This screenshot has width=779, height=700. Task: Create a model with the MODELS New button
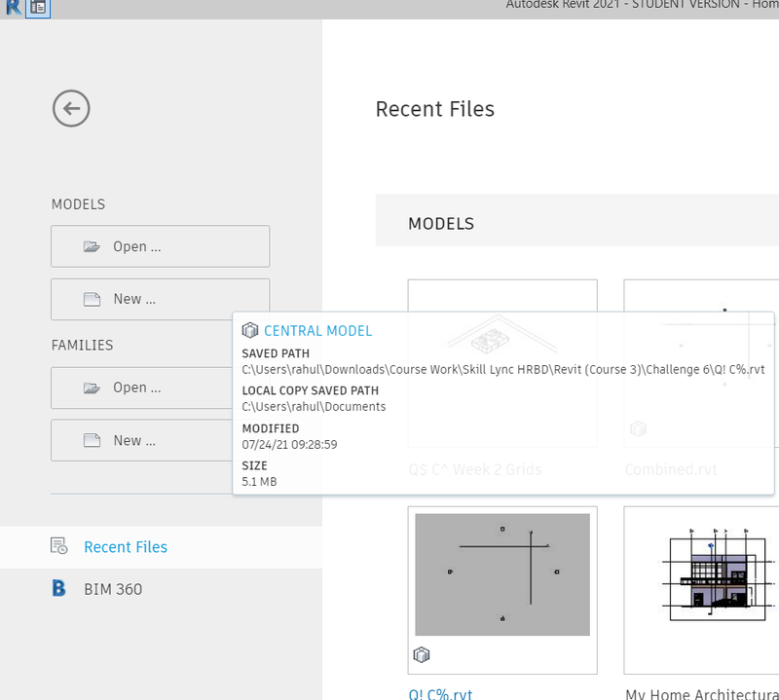coord(160,299)
